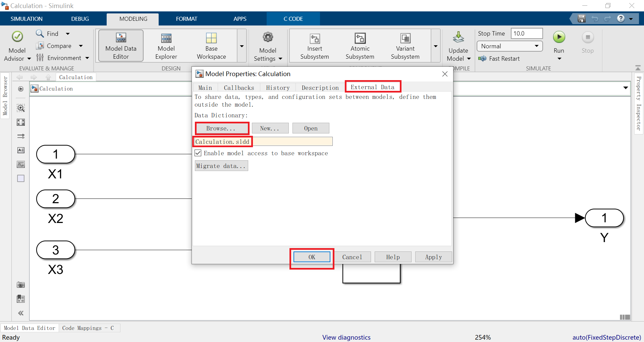Image resolution: width=644 pixels, height=342 pixels.
Task: Launch the Model Explorer
Action: click(x=166, y=46)
